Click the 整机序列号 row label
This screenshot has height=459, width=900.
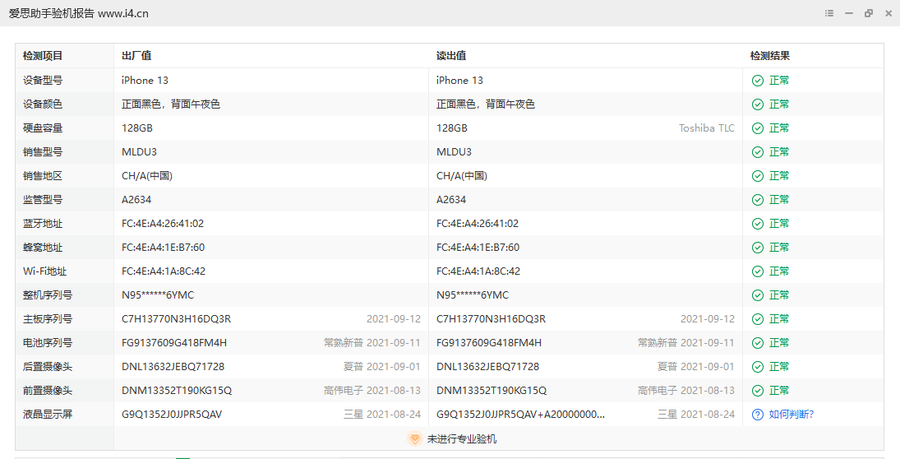tap(48, 295)
